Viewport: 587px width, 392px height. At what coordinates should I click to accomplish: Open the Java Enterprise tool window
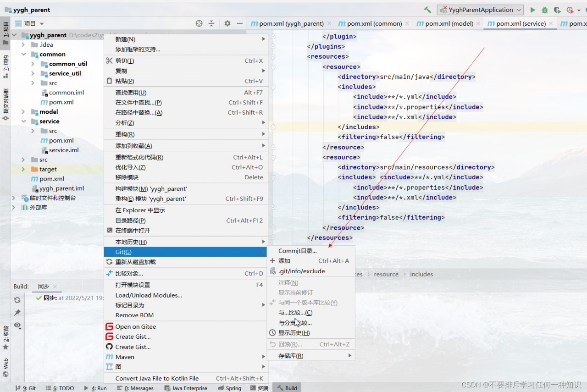[x=185, y=388]
